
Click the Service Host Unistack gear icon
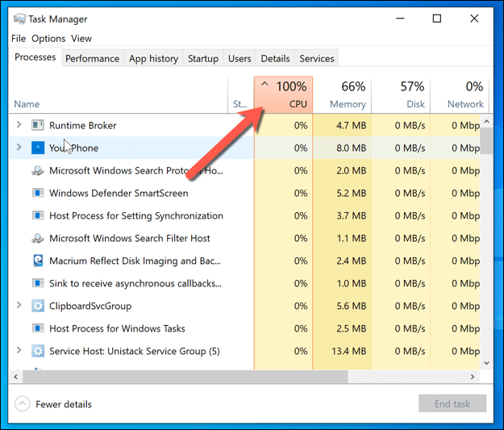pyautogui.click(x=38, y=351)
